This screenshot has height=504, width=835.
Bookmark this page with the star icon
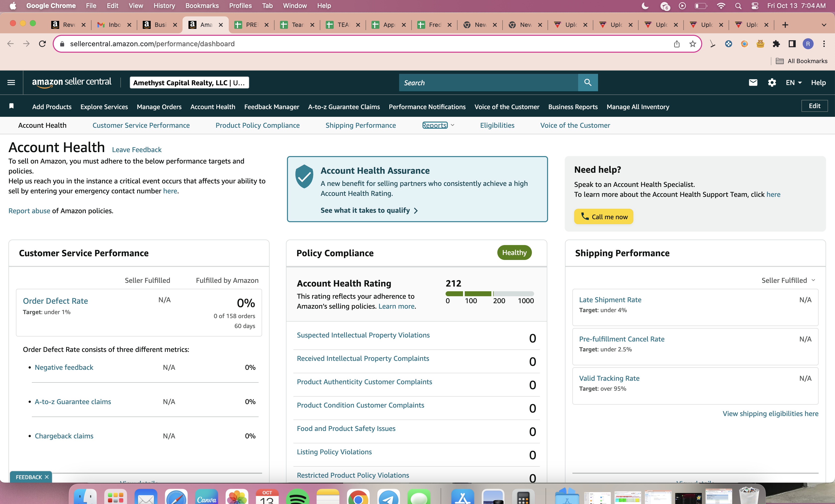tap(692, 44)
